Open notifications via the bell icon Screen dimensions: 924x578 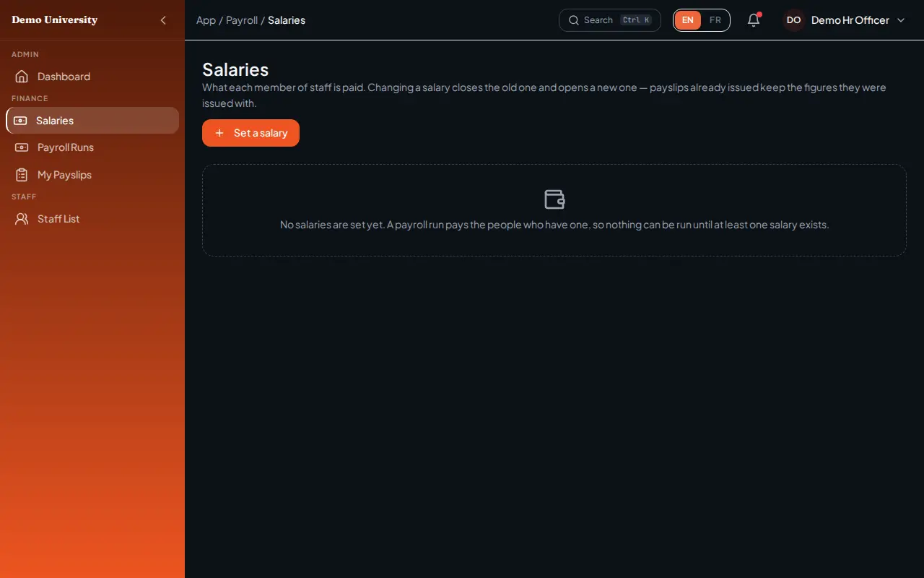(x=754, y=20)
